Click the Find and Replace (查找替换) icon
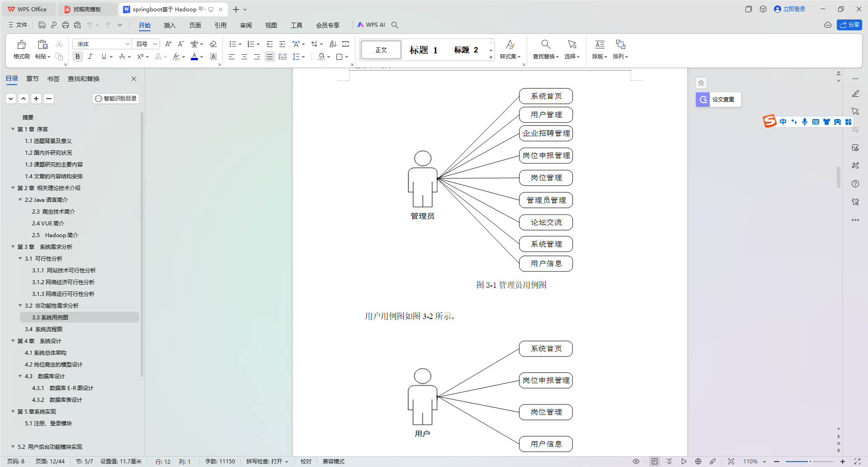Viewport: 868px width, 467px height. coord(546,44)
